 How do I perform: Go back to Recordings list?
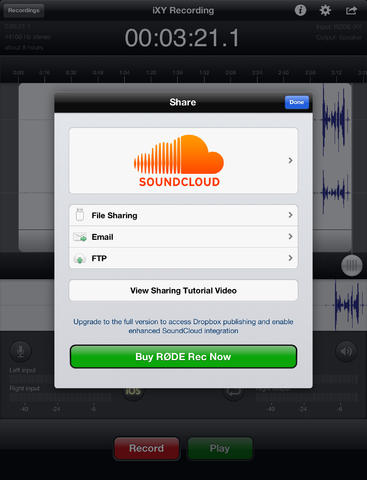coord(24,10)
